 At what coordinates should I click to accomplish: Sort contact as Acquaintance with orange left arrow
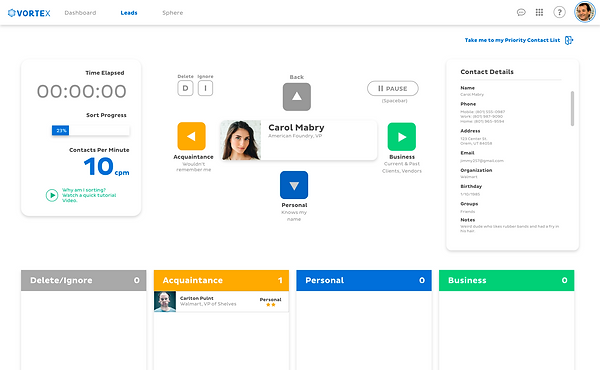tap(192, 136)
